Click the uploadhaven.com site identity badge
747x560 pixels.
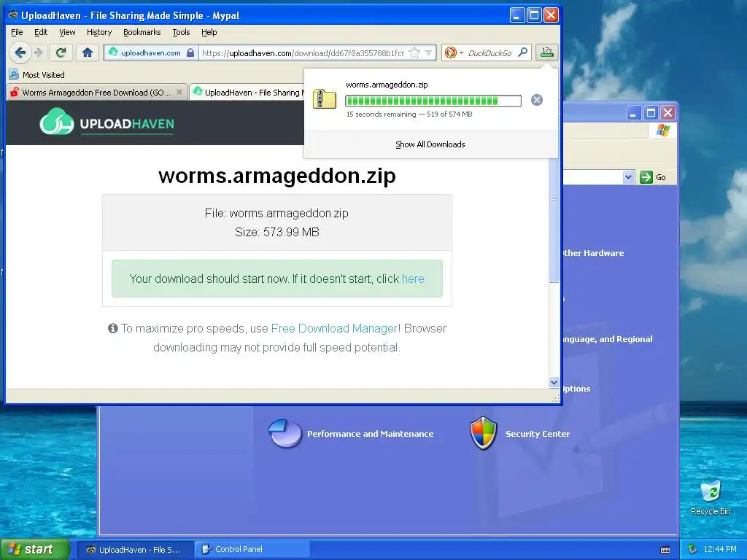point(150,52)
